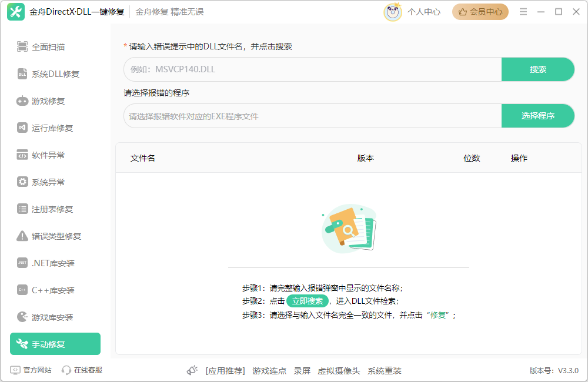588x382 pixels.
Task: Open 录屏 recommended app
Action: tap(302, 371)
